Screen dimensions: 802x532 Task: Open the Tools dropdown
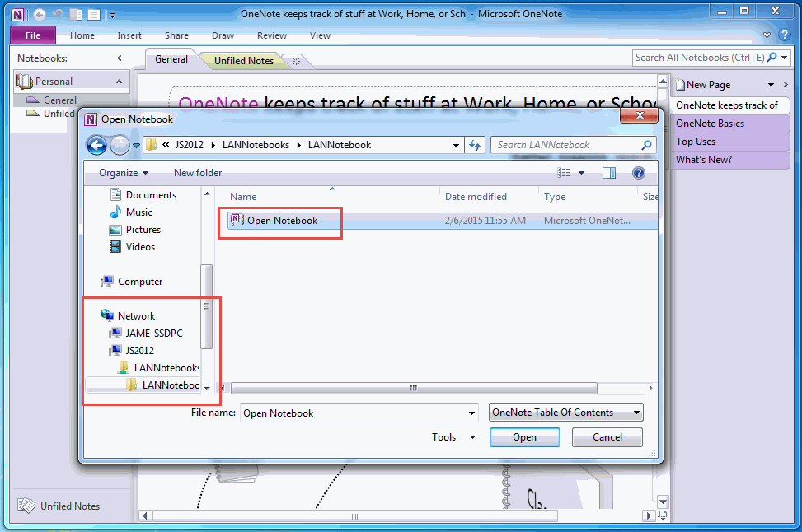pos(453,437)
